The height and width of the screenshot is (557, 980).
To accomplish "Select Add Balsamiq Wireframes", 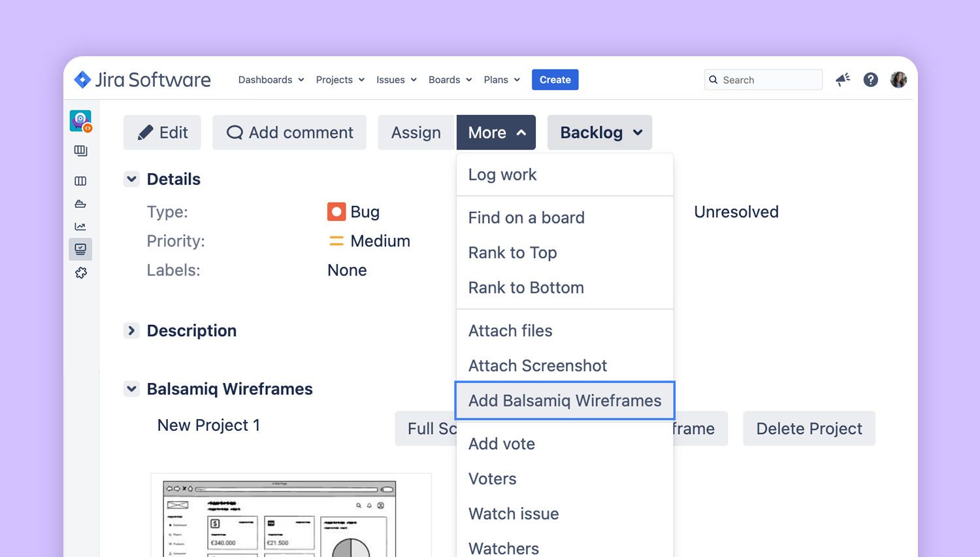I will tap(565, 401).
